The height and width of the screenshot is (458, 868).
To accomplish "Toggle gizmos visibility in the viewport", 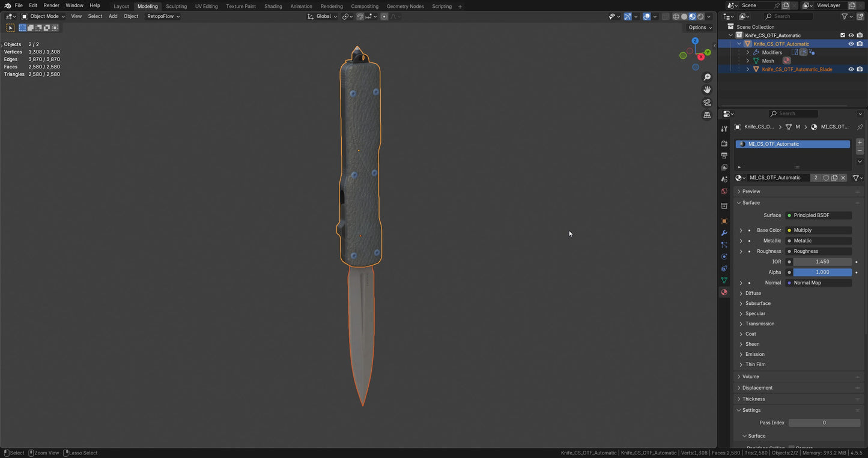I will point(628,16).
